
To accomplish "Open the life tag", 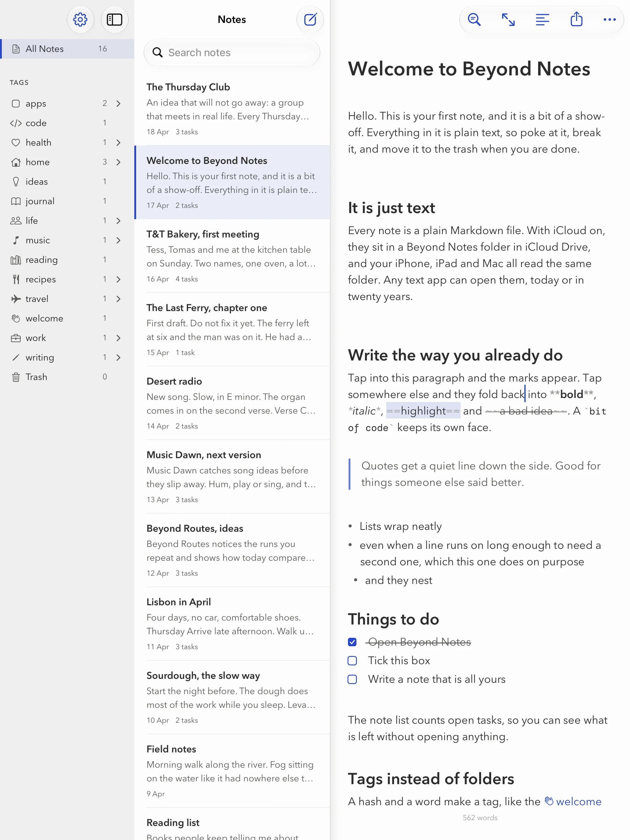I will (67, 221).
